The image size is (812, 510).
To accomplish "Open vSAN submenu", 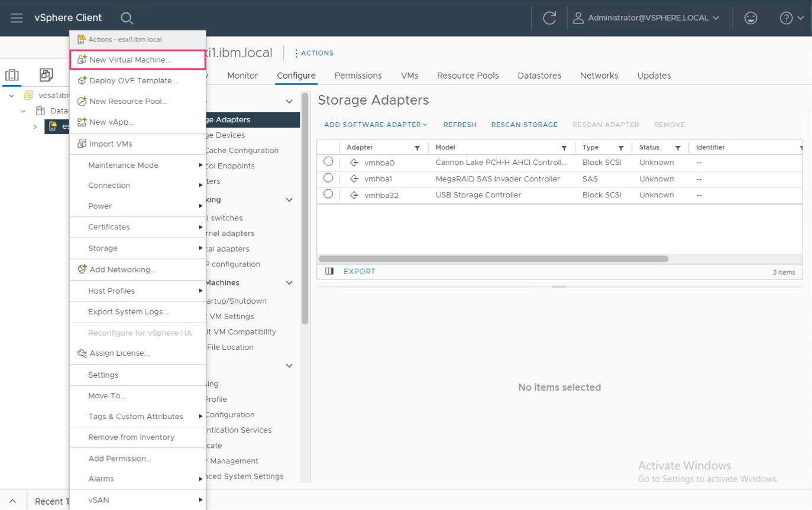I will (x=138, y=500).
